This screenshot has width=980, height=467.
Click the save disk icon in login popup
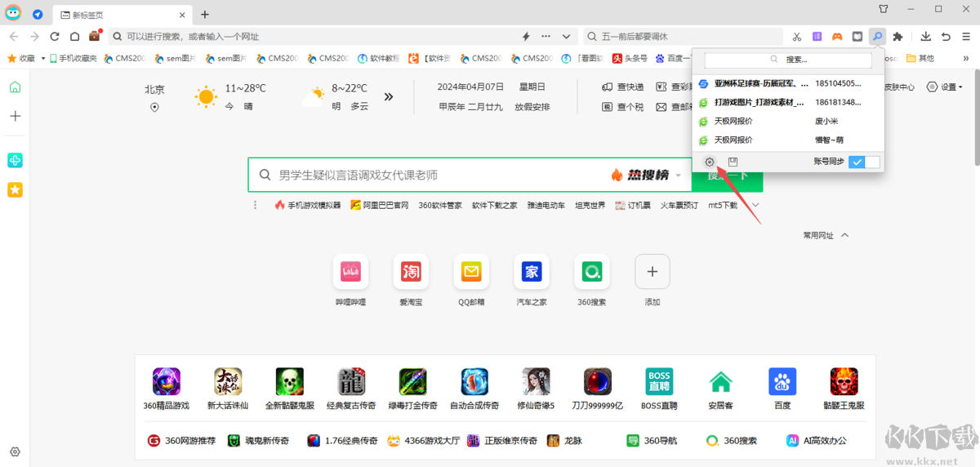pos(733,162)
